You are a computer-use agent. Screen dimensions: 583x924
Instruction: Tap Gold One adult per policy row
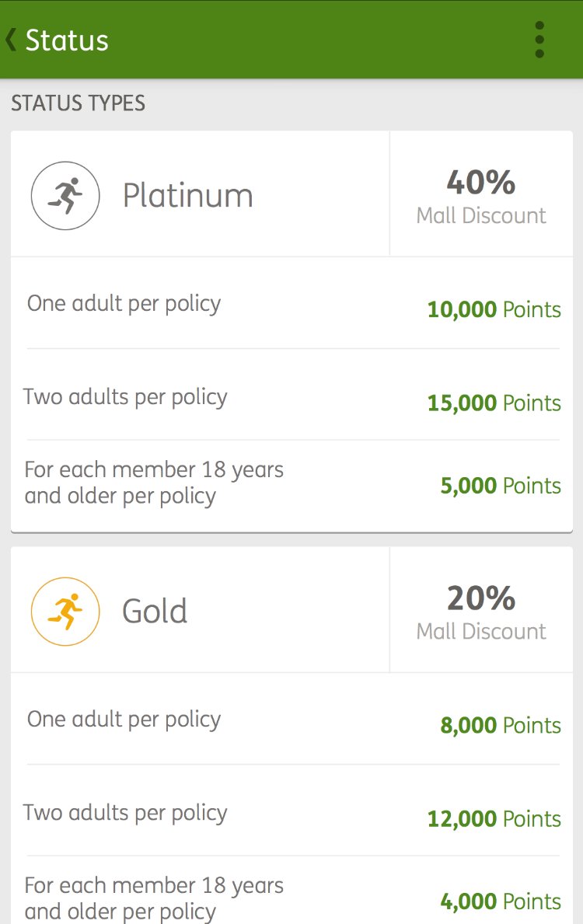click(x=291, y=719)
